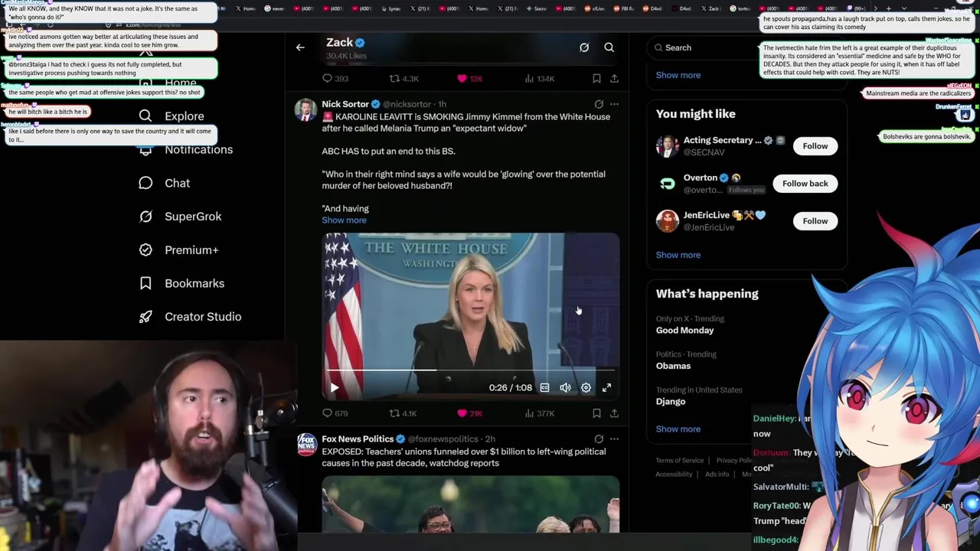The width and height of the screenshot is (980, 551).
Task: Open Grok explain icon on Nick Sortor post
Action: click(599, 104)
